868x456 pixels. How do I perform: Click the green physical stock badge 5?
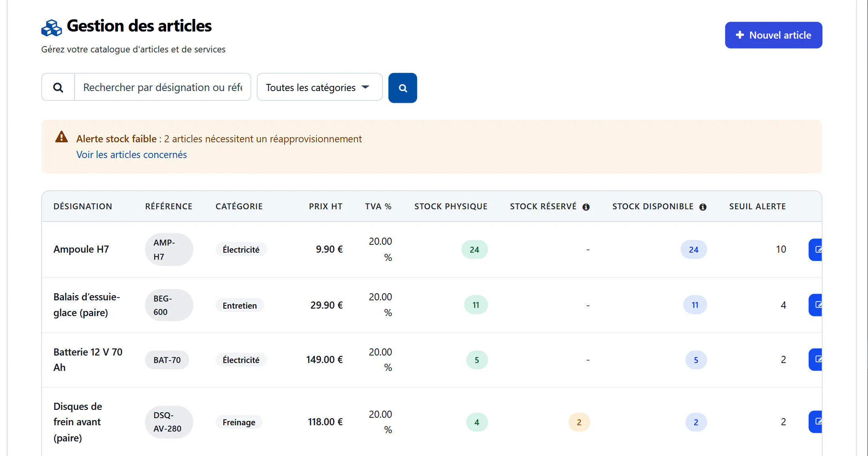pyautogui.click(x=477, y=360)
